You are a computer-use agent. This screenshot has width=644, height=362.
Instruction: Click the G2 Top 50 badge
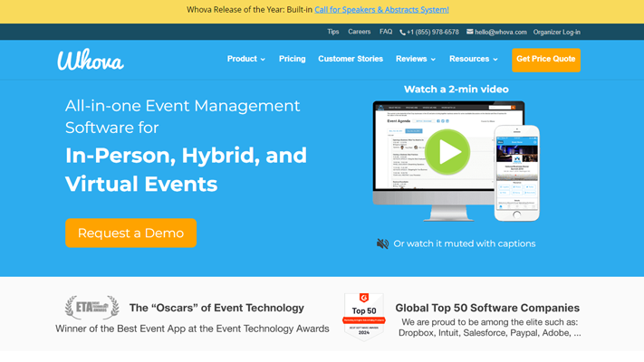364,317
